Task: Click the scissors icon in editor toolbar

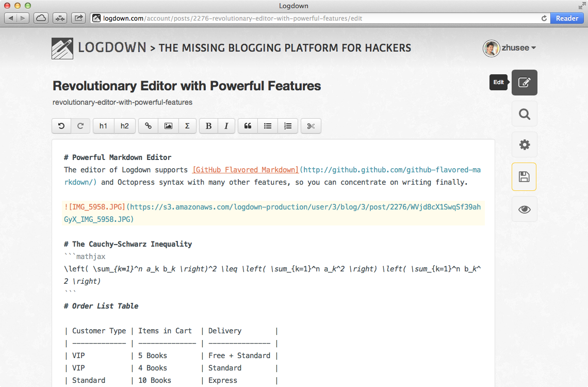Action: [311, 126]
